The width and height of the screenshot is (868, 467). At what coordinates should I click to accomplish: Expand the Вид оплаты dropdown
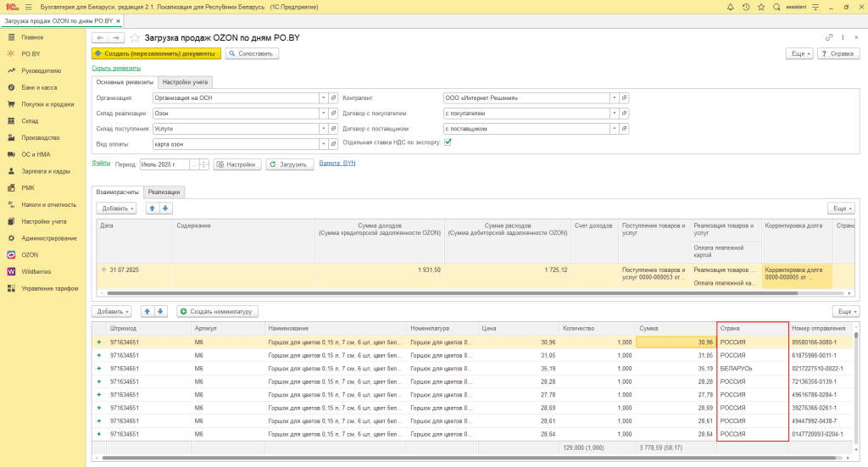(323, 144)
